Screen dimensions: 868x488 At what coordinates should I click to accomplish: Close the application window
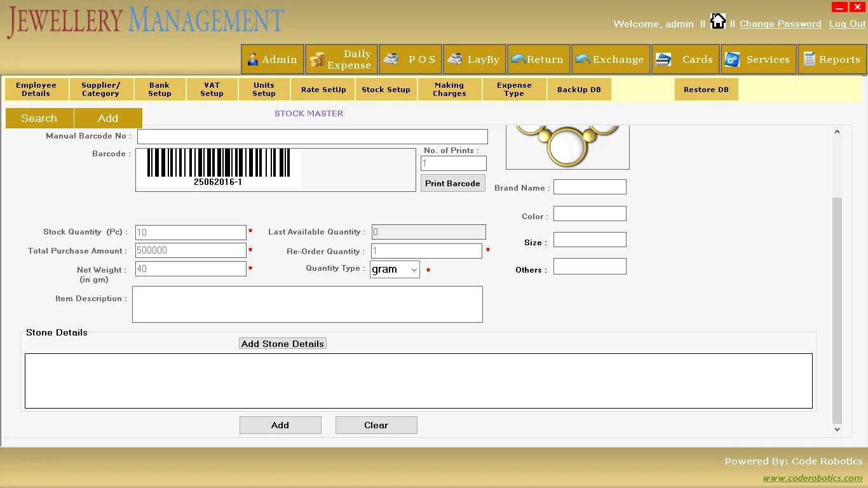pos(857,7)
